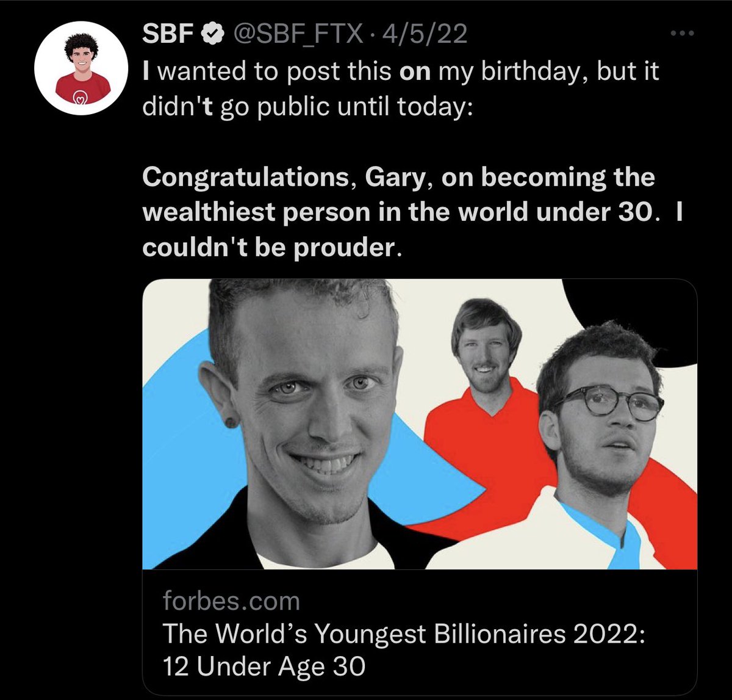Click the "couldn't be prouder" sentence
The height and width of the screenshot is (700, 732).
click(x=271, y=248)
